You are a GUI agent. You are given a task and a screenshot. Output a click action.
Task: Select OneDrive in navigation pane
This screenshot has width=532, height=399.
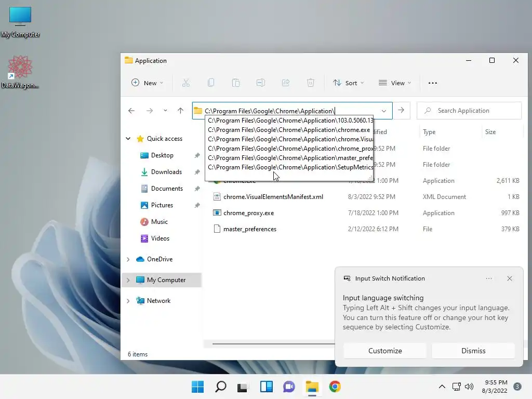(x=159, y=259)
